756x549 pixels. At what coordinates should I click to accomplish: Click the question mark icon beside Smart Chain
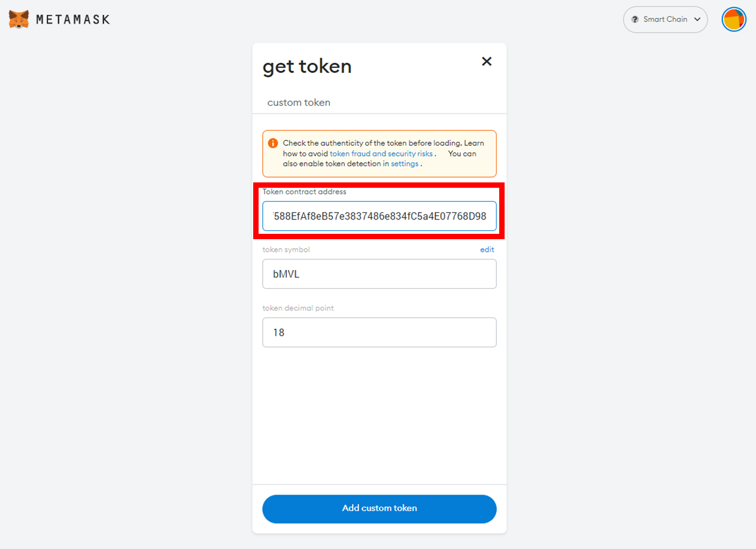pos(635,20)
